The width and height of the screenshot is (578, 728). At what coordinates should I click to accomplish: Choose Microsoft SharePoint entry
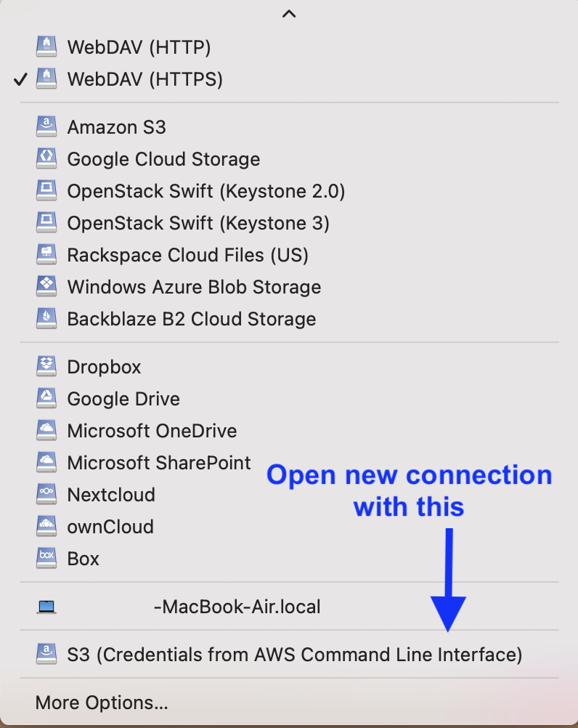click(x=159, y=463)
